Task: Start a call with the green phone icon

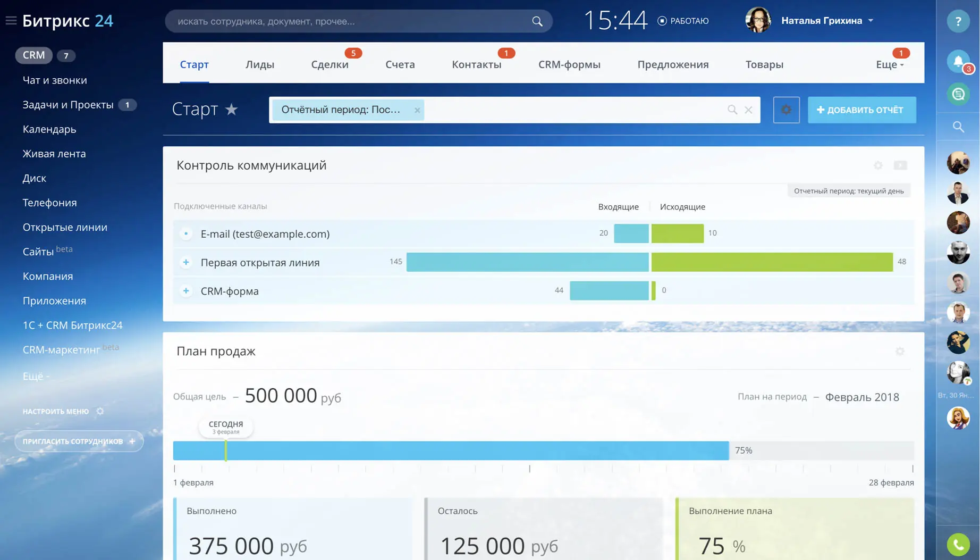Action: pos(958,544)
